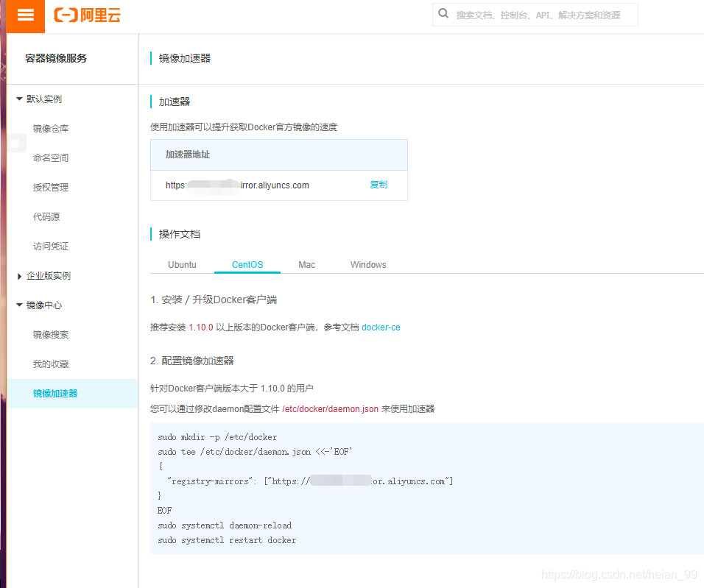704x588 pixels.
Task: Click the Alibaba Cloud logo
Action: (x=88, y=15)
